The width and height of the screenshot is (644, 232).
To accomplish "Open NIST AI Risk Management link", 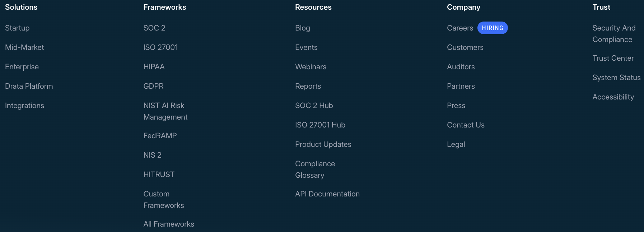I will [165, 111].
